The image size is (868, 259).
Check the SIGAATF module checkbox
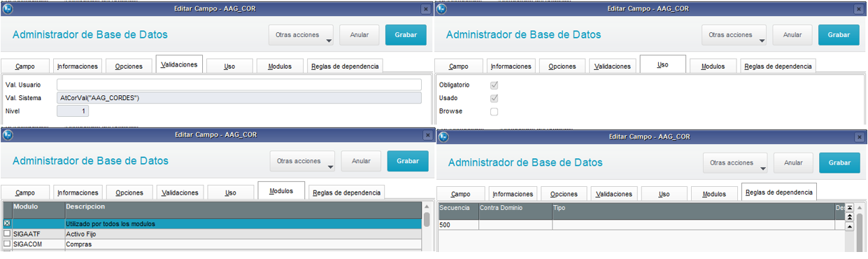pos(7,234)
